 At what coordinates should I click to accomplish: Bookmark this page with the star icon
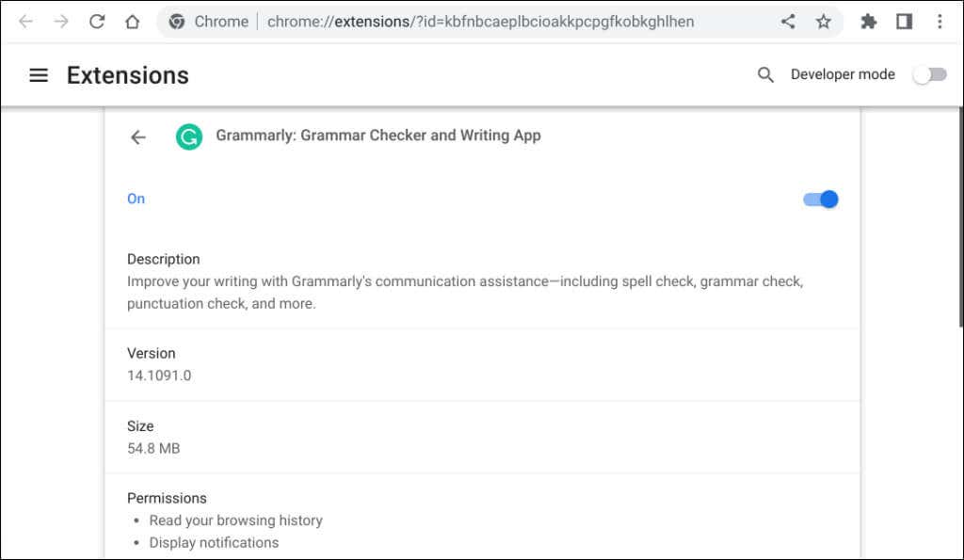[x=823, y=22]
